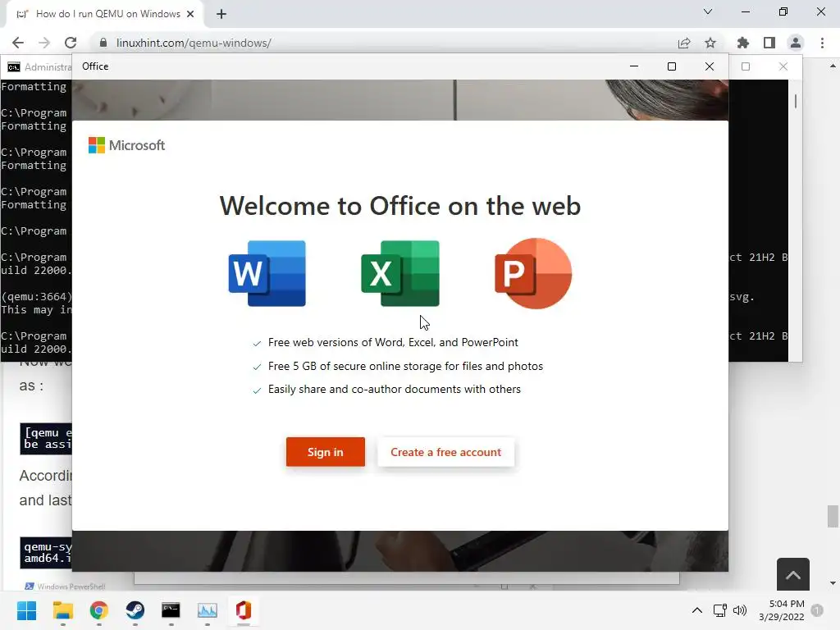Click volume speaker icon in tray

(740, 610)
